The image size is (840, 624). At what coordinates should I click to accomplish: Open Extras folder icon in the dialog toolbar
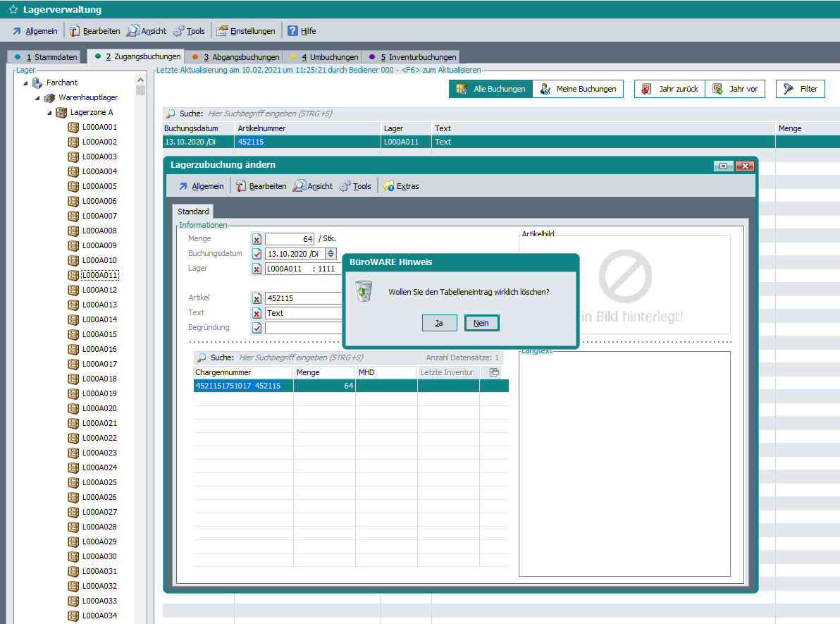click(x=388, y=186)
